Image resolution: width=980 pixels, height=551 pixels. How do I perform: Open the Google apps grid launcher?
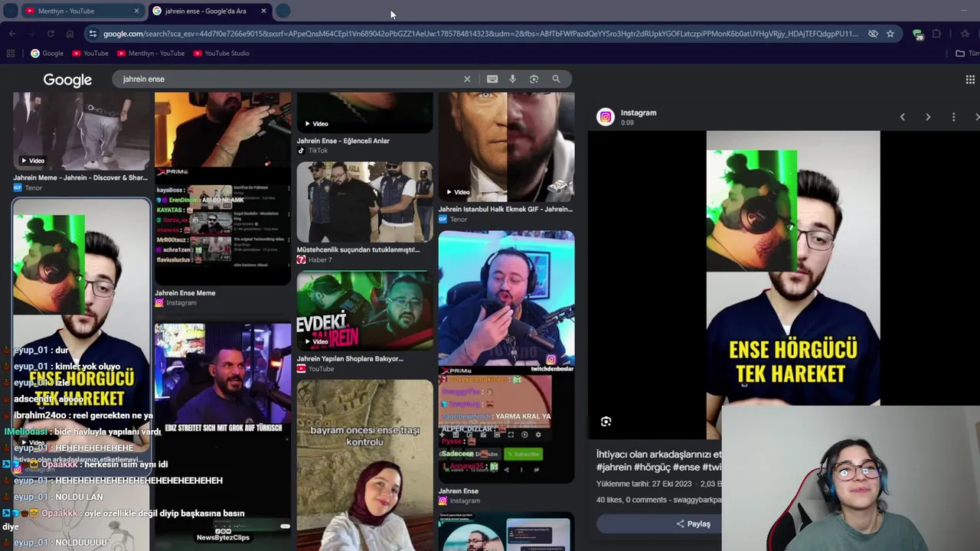pos(970,80)
